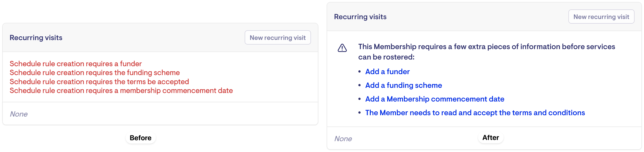Click the Recurring visits heading in Before panel
The height and width of the screenshot is (152, 644).
pyautogui.click(x=36, y=38)
